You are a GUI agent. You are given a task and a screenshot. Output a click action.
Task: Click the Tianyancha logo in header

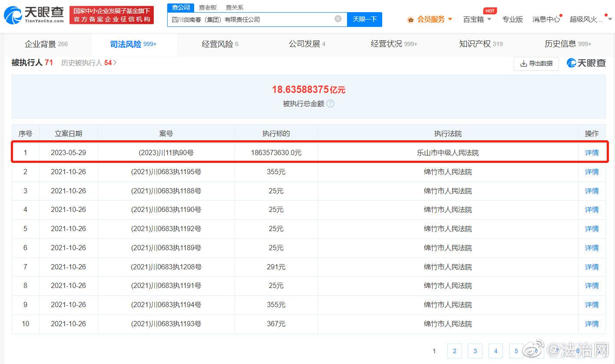[34, 15]
